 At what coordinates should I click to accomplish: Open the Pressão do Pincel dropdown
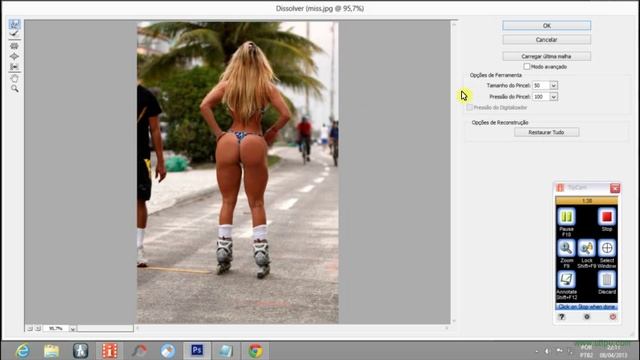coord(553,97)
